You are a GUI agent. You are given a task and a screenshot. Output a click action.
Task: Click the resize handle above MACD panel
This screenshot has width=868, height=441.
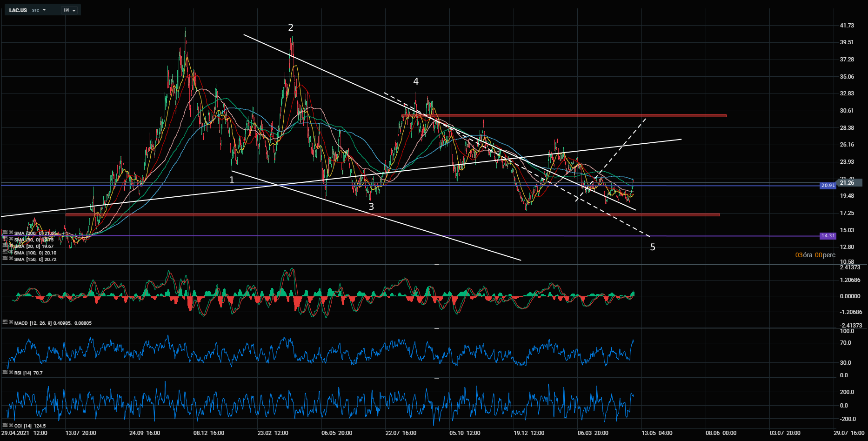click(437, 264)
